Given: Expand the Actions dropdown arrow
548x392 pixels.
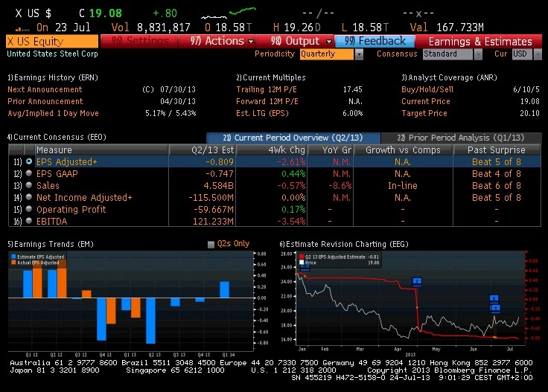Looking at the screenshot, I should pos(251,42).
